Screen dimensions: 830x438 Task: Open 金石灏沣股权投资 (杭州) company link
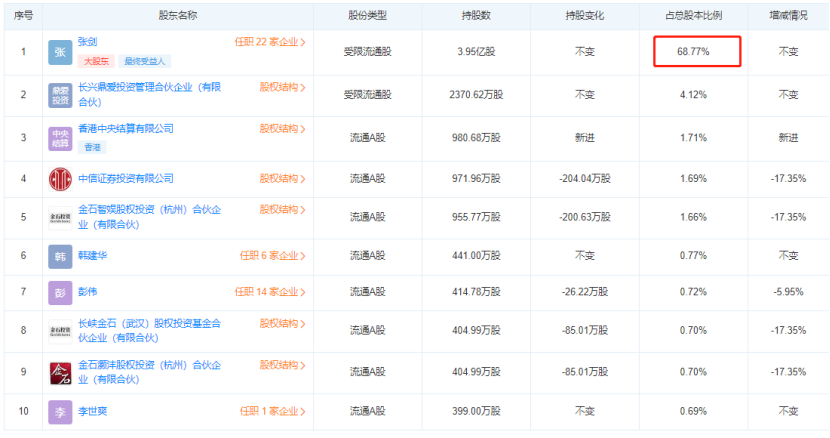pos(149,372)
